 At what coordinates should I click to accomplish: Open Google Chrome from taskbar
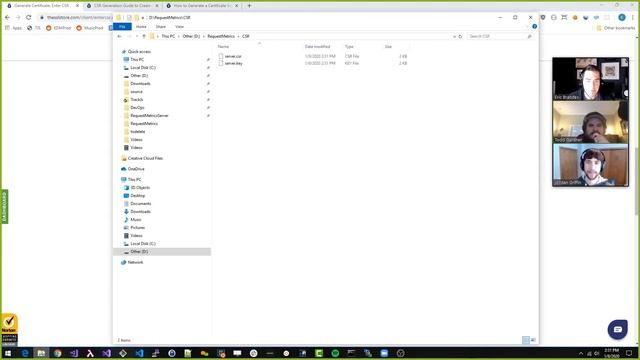coord(58,353)
